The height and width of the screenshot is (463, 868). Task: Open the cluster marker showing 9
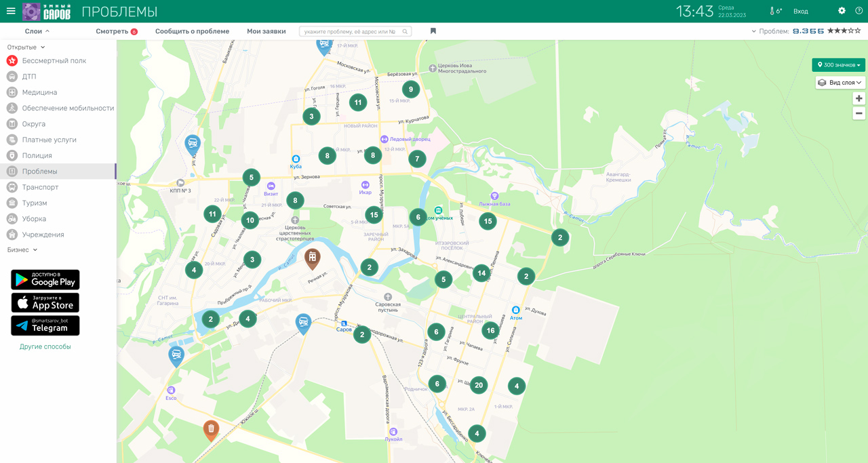click(410, 89)
